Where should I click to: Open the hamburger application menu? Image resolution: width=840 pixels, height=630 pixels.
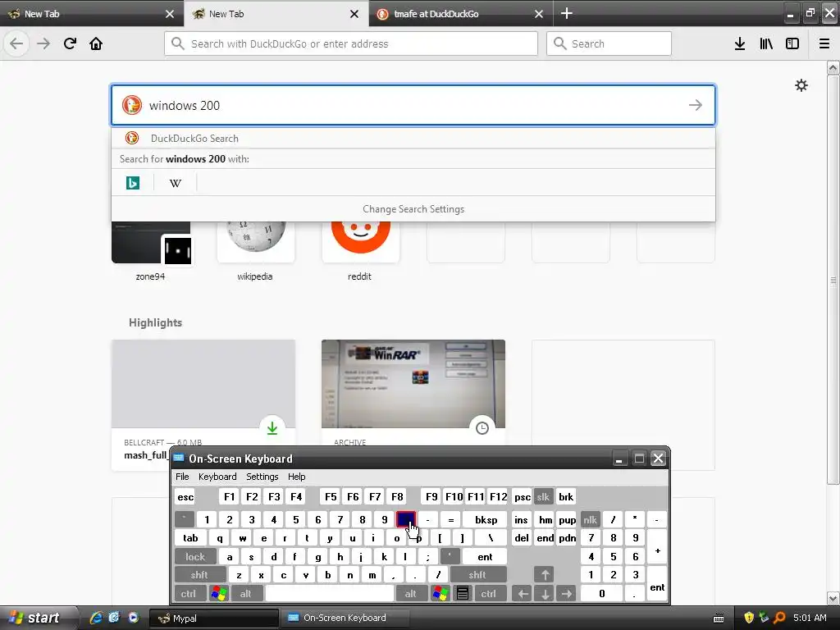(x=824, y=43)
